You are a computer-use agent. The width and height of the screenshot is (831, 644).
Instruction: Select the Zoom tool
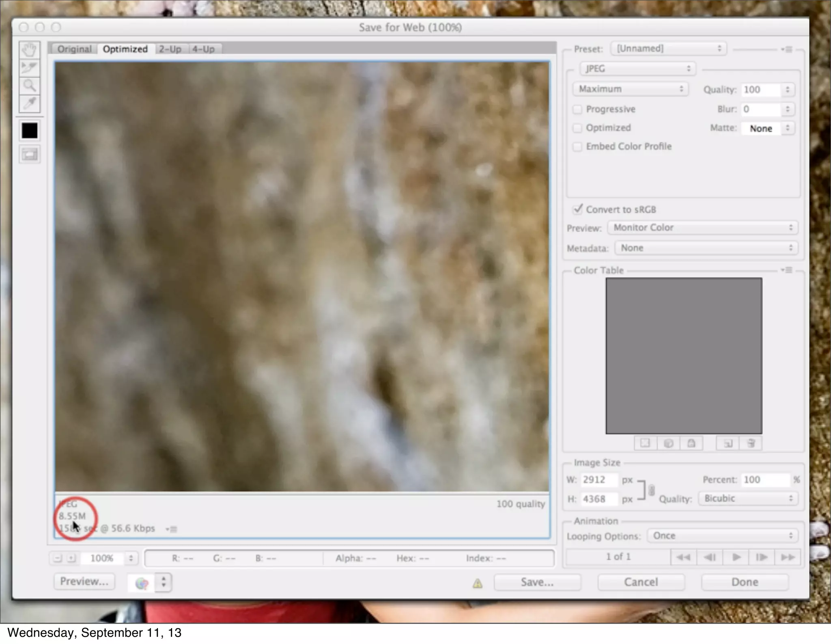pyautogui.click(x=29, y=86)
